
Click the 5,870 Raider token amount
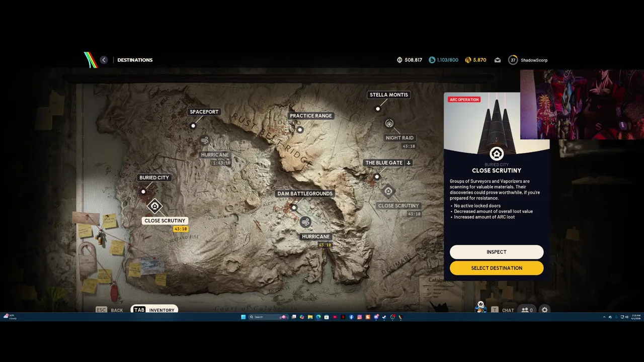(479, 60)
